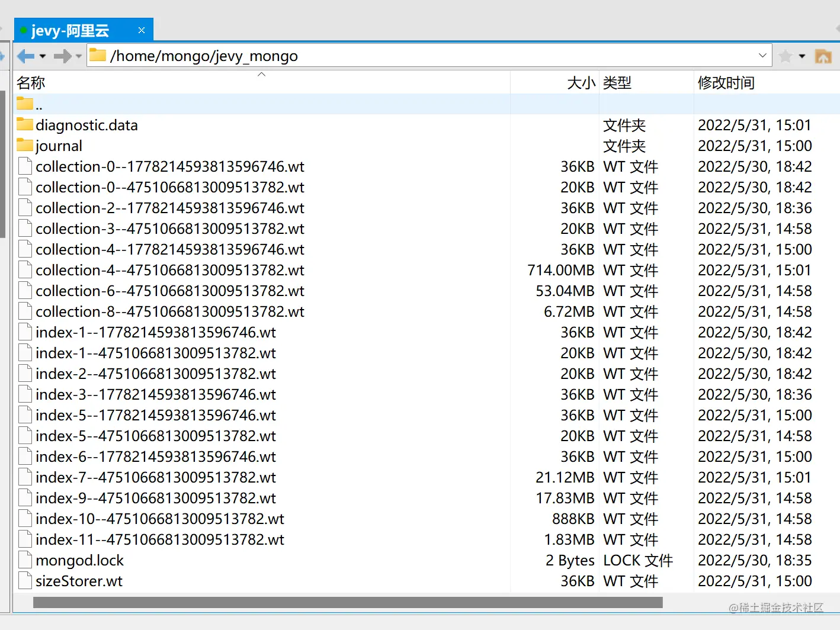Click file icon of collection-8--4751066813009513782.wt
Screen dimensions: 840x630
25,311
